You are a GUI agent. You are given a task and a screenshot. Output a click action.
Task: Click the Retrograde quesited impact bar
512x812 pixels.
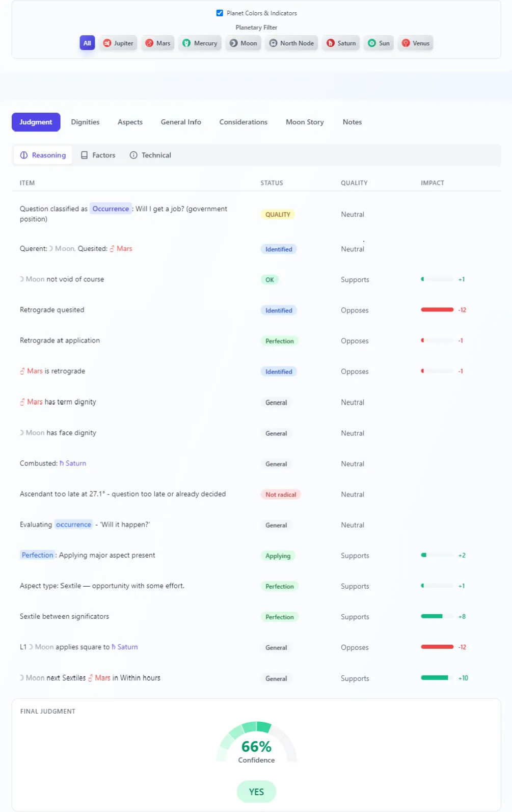click(437, 310)
